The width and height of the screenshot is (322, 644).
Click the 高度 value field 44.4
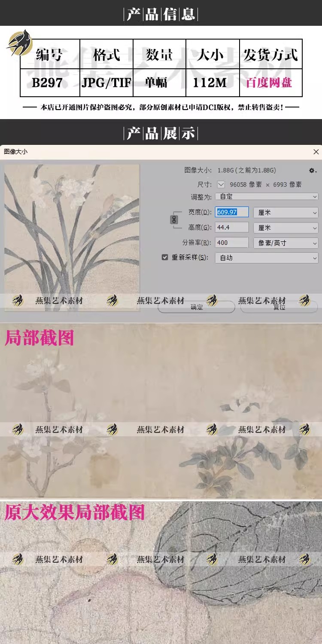coord(232,227)
